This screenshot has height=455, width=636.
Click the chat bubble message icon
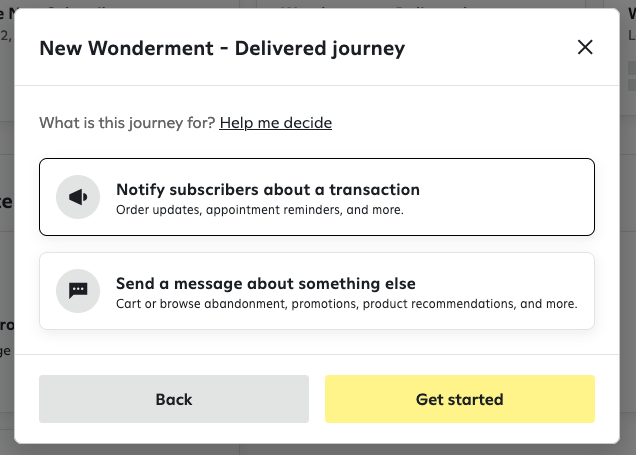[78, 291]
